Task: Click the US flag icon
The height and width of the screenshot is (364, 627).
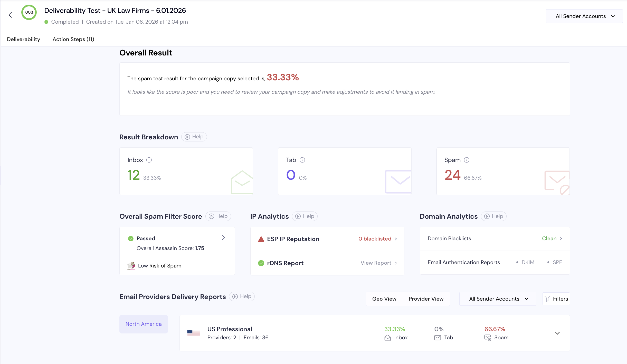Action: 193,333
